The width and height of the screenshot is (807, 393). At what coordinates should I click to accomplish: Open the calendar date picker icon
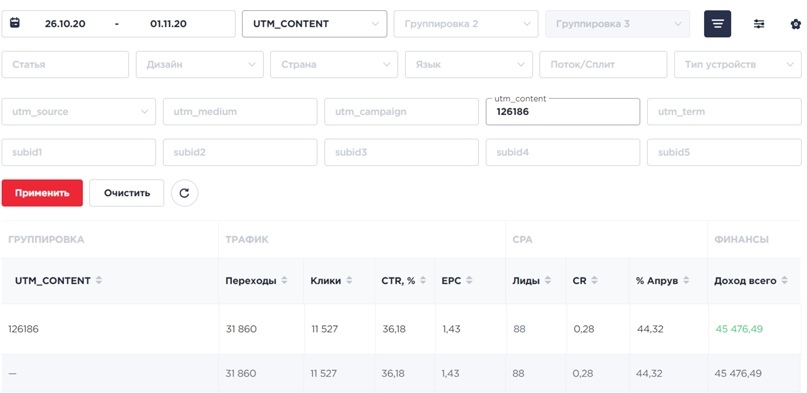coord(15,23)
